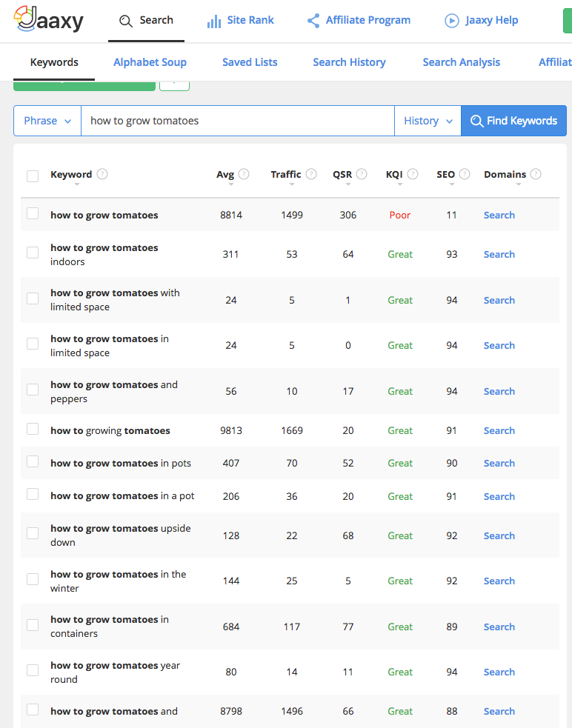Click the Jaaxy Help play icon
Image resolution: width=572 pixels, height=728 pixels.
tap(452, 21)
